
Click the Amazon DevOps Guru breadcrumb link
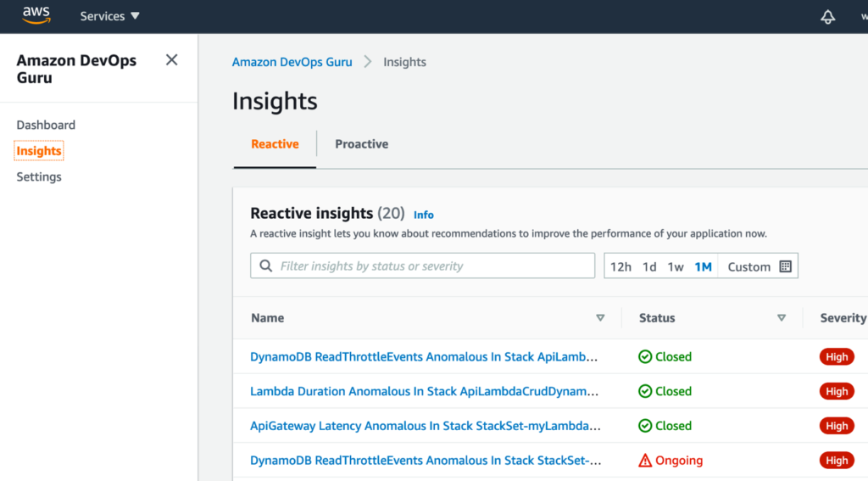tap(292, 62)
